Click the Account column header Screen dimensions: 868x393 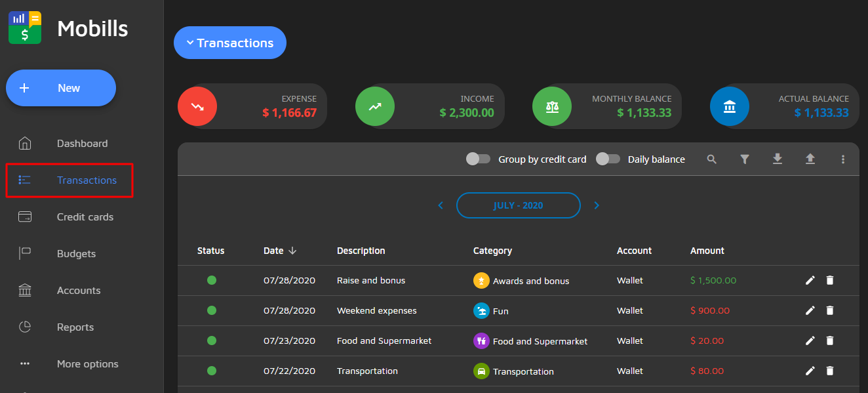(x=634, y=251)
